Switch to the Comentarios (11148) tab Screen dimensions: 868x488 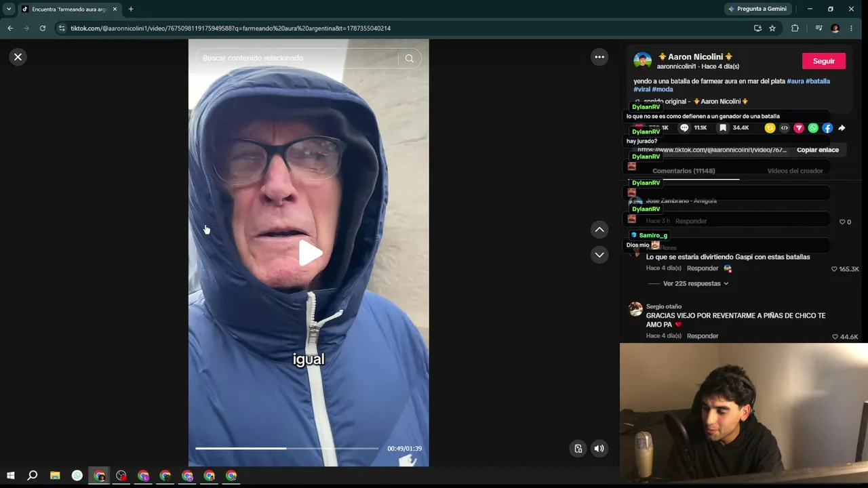tap(684, 171)
